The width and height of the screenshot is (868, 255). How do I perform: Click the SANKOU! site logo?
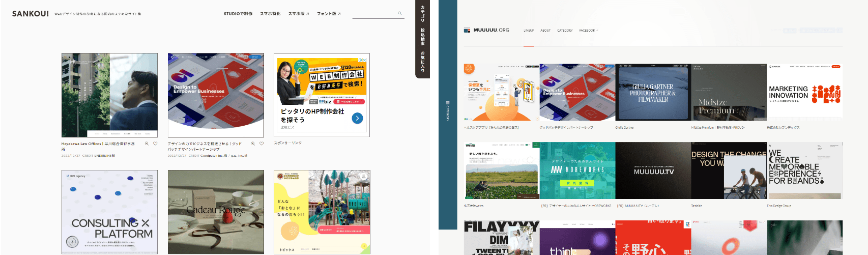(x=31, y=14)
